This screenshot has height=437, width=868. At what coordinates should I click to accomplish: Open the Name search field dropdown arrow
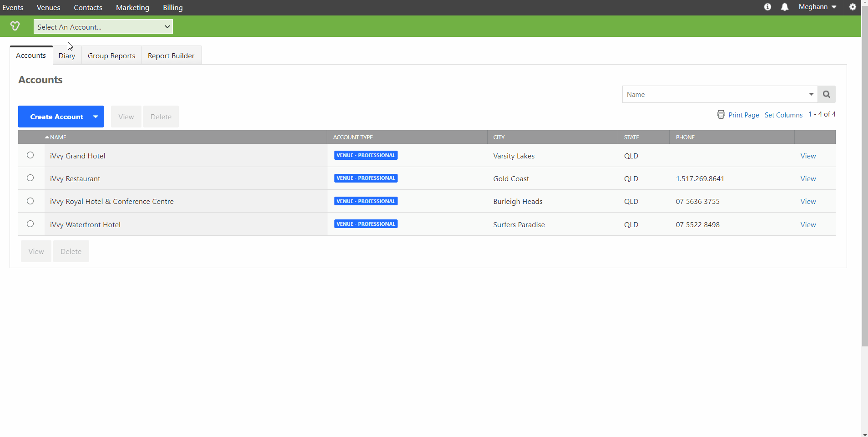(x=811, y=94)
